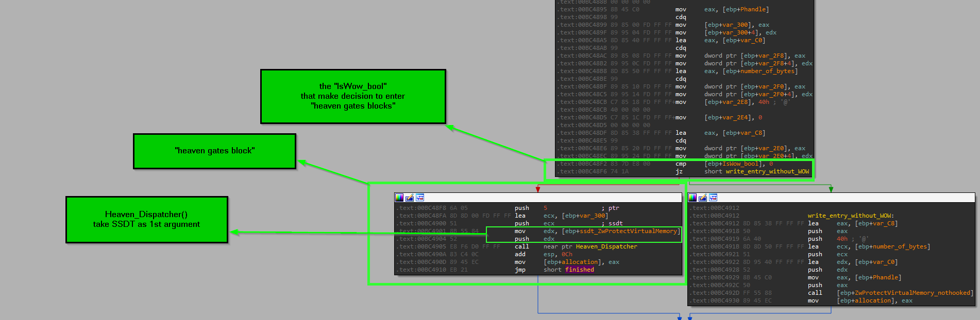Open the node color picker on the write_entry_without_WOW block
The image size is (980, 320).
[692, 198]
